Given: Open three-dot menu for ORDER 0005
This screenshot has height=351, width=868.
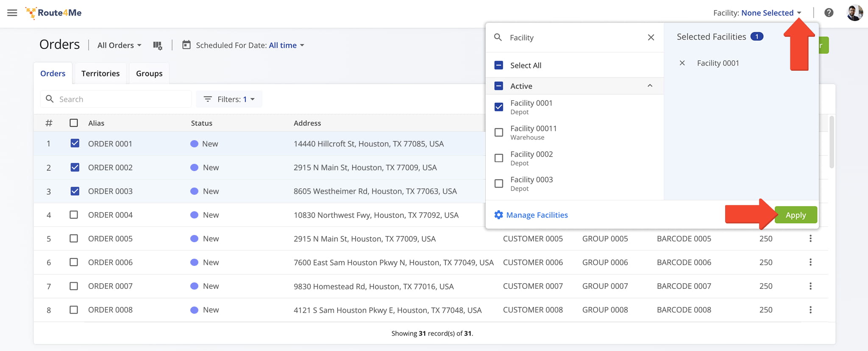Looking at the screenshot, I should [810, 238].
